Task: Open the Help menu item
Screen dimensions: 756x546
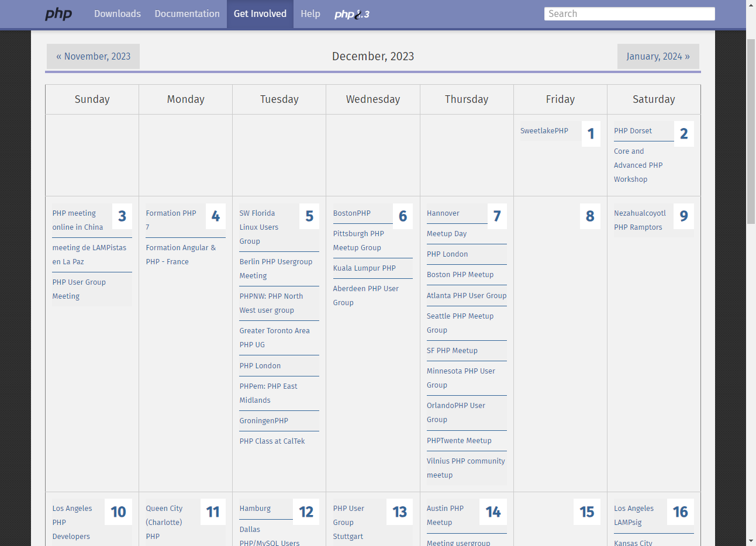Action: tap(310, 13)
